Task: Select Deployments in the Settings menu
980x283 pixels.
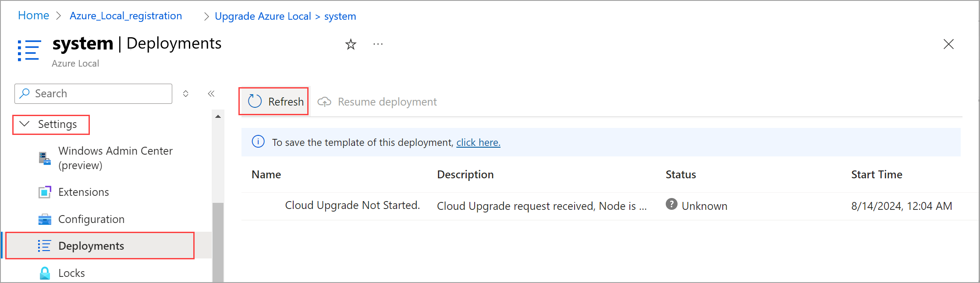Action: [x=91, y=246]
